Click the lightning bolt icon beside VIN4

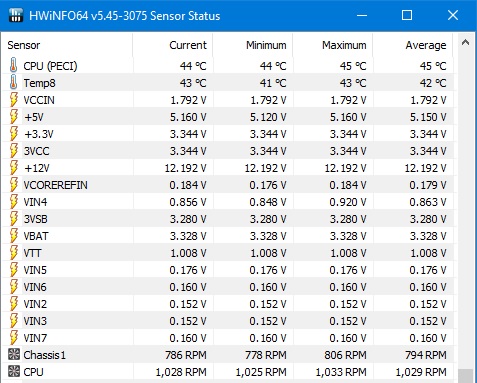[x=14, y=202]
